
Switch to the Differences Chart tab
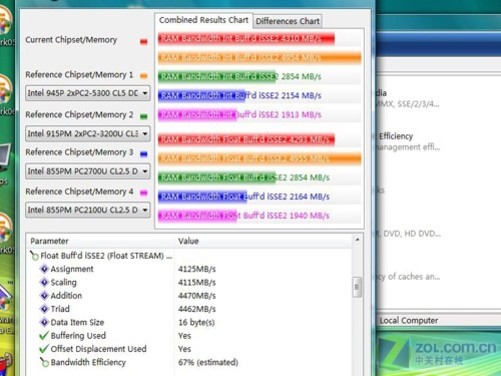point(288,21)
